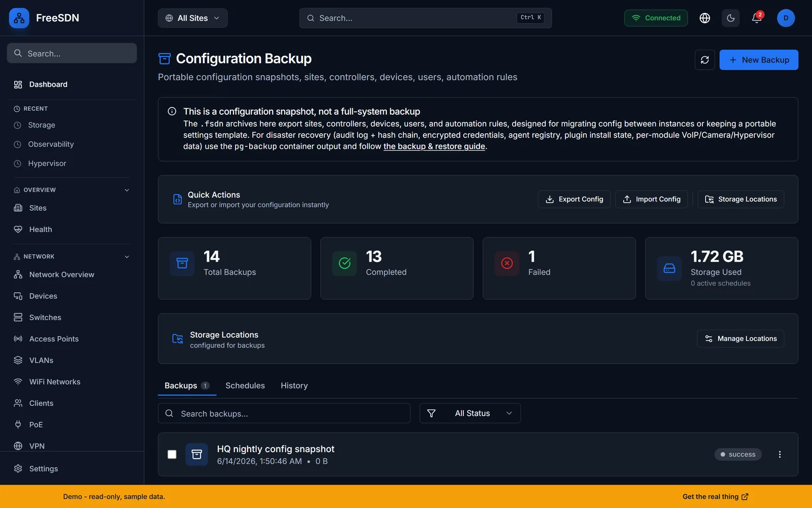812x508 pixels.
Task: Click the Get the real thing link
Action: (x=716, y=496)
